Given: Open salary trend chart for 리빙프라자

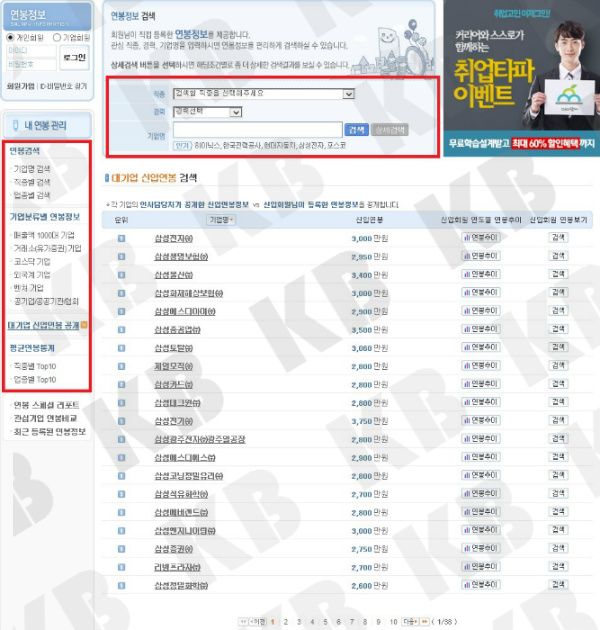Looking at the screenshot, I should pos(481,567).
